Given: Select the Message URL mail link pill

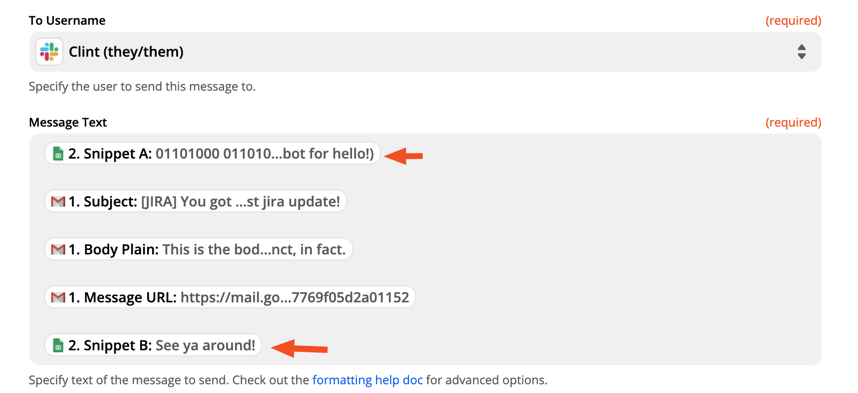Looking at the screenshot, I should click(x=230, y=298).
